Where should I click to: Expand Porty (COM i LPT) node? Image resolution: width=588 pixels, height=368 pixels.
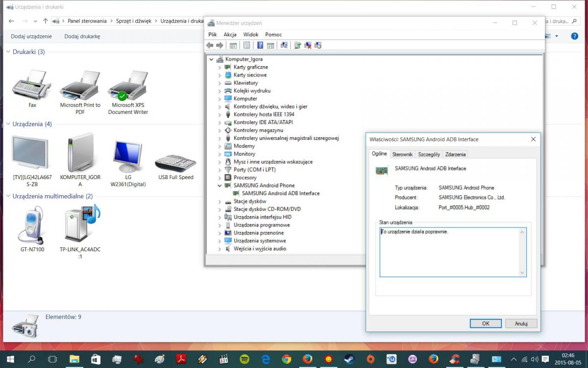(220, 170)
